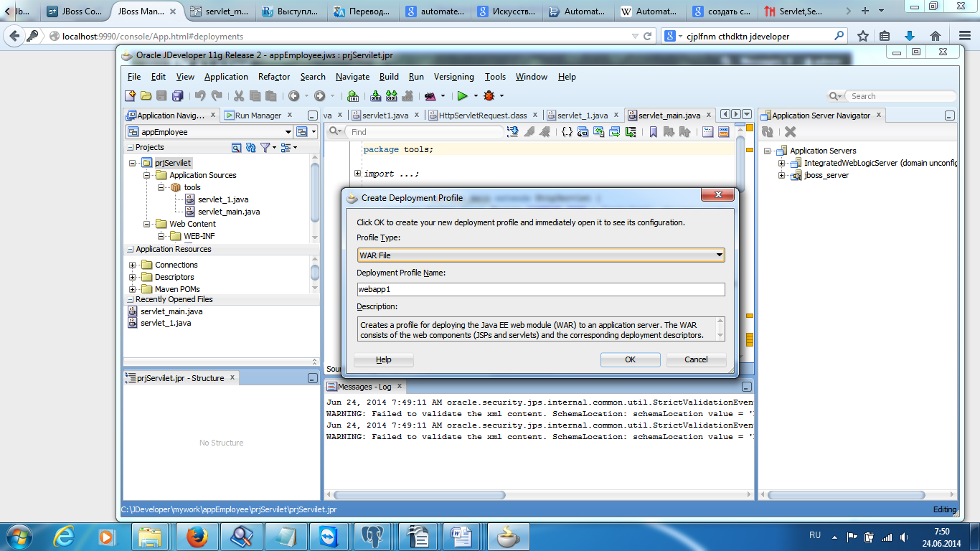Click the browser downloads arrow icon
This screenshot has width=980, height=551.
(909, 36)
